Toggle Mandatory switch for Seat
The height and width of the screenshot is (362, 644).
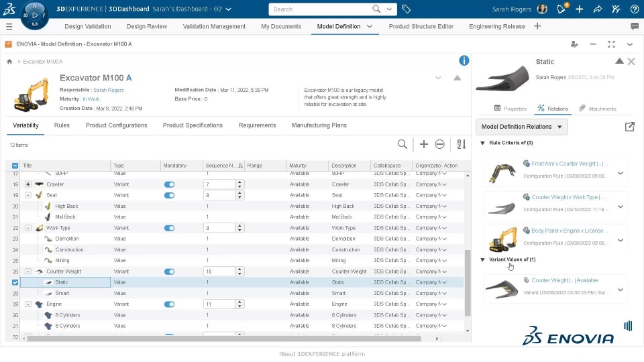169,195
